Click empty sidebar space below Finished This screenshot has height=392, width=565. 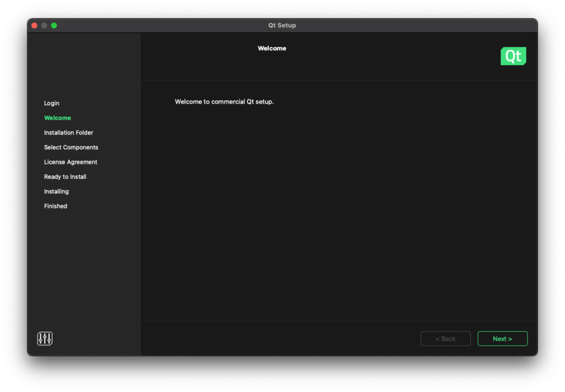point(83,265)
